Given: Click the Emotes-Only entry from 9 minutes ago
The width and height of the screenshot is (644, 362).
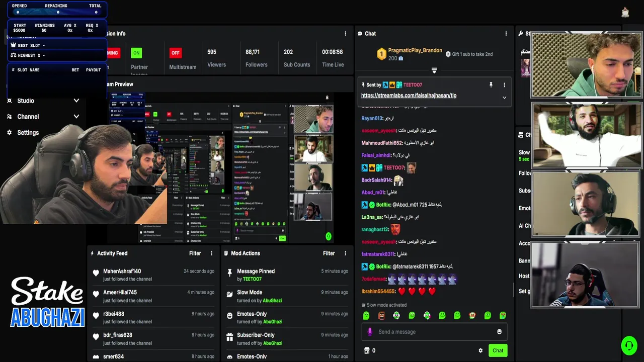Looking at the screenshot, I should [287, 317].
